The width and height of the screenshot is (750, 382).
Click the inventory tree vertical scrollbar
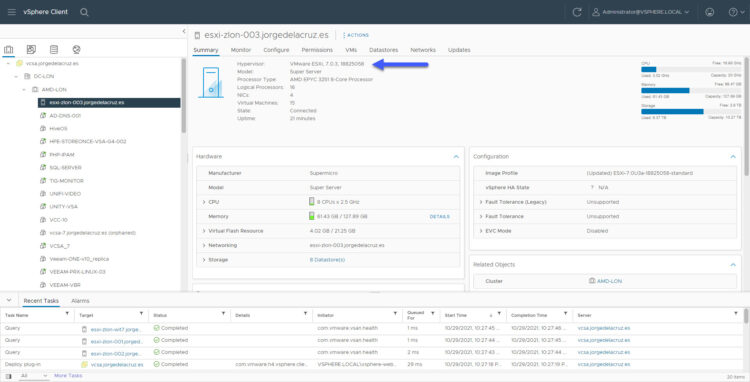(183, 96)
